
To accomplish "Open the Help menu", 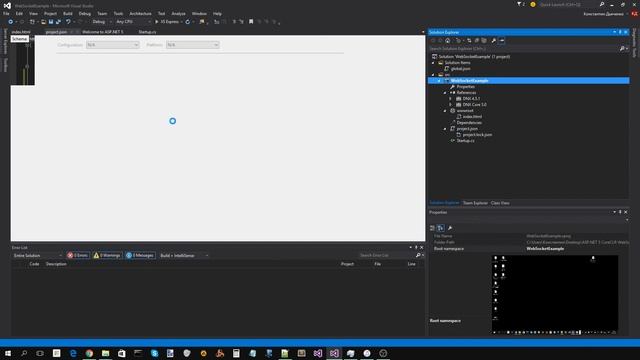I will tap(217, 13).
